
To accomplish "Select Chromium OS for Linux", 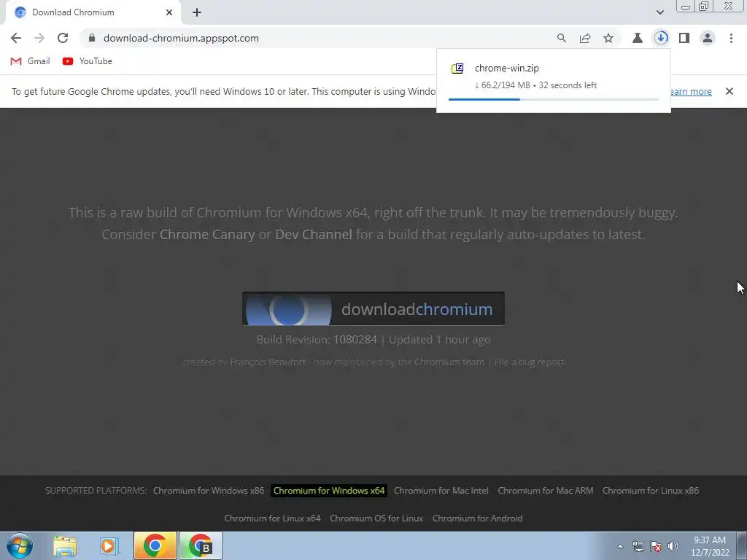I will click(x=376, y=518).
